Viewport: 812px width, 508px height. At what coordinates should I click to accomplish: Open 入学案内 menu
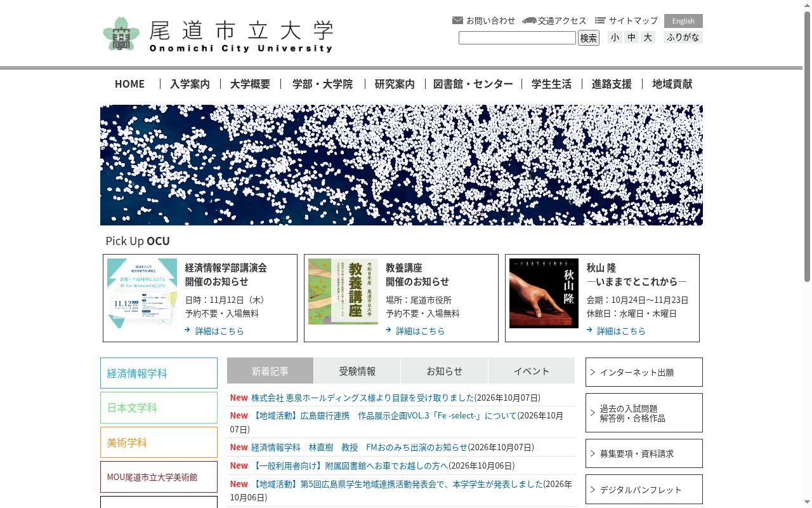click(x=190, y=84)
